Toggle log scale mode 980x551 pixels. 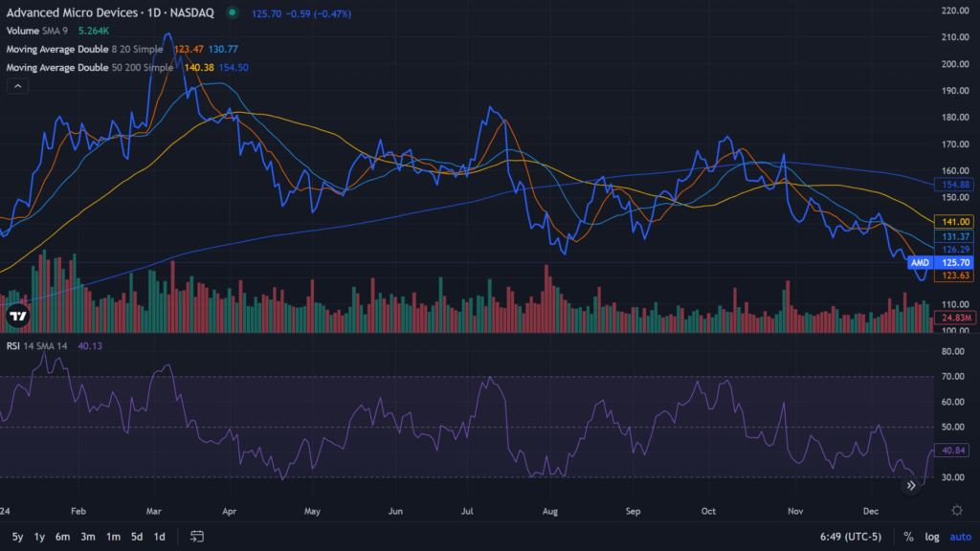pyautogui.click(x=931, y=537)
